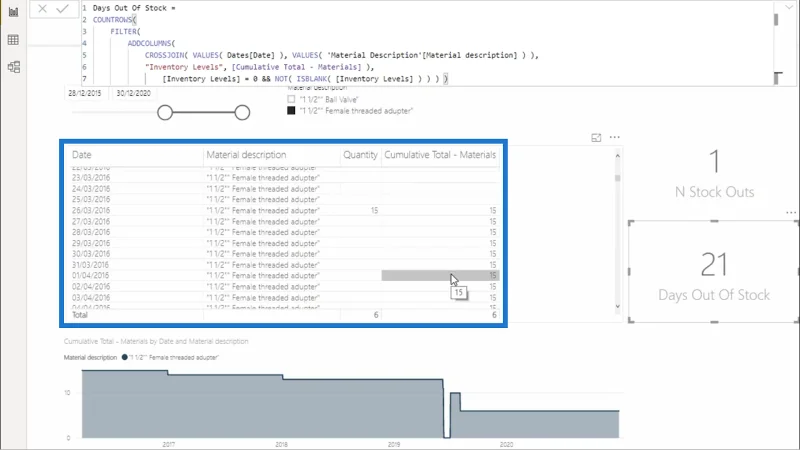The width and height of the screenshot is (800, 450).
Task: Click the left handle of the date slider
Action: (x=165, y=113)
